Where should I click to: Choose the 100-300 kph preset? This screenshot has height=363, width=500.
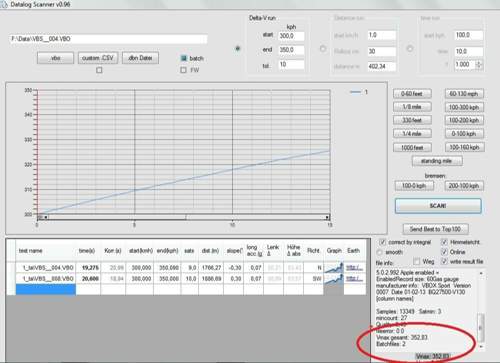pos(464,107)
